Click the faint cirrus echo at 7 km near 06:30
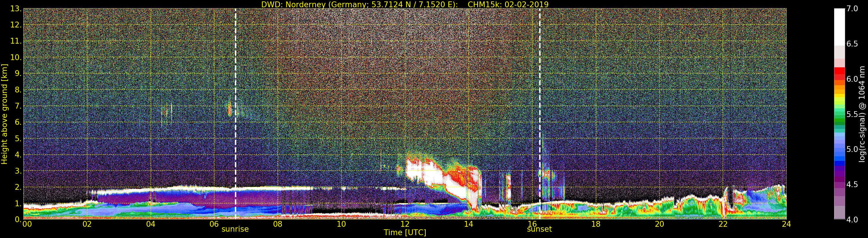The width and height of the screenshot is (868, 238). pyautogui.click(x=230, y=109)
